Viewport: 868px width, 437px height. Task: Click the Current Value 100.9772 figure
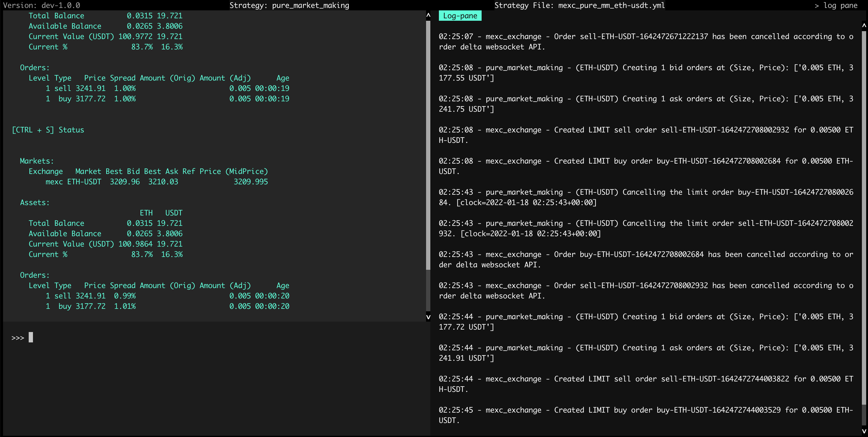pyautogui.click(x=136, y=36)
